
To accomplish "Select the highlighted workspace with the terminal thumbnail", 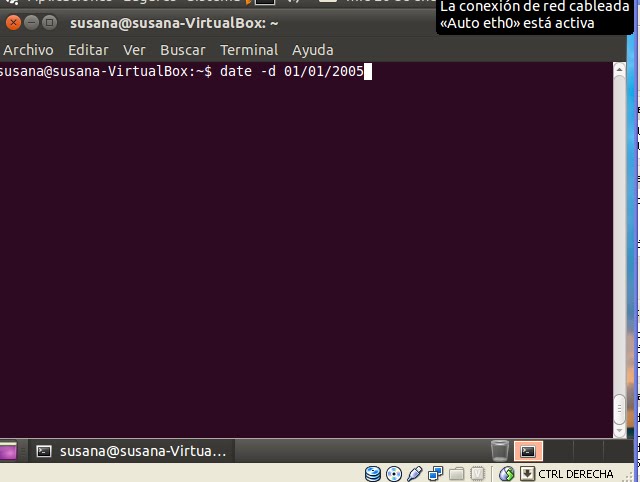I will coord(528,451).
